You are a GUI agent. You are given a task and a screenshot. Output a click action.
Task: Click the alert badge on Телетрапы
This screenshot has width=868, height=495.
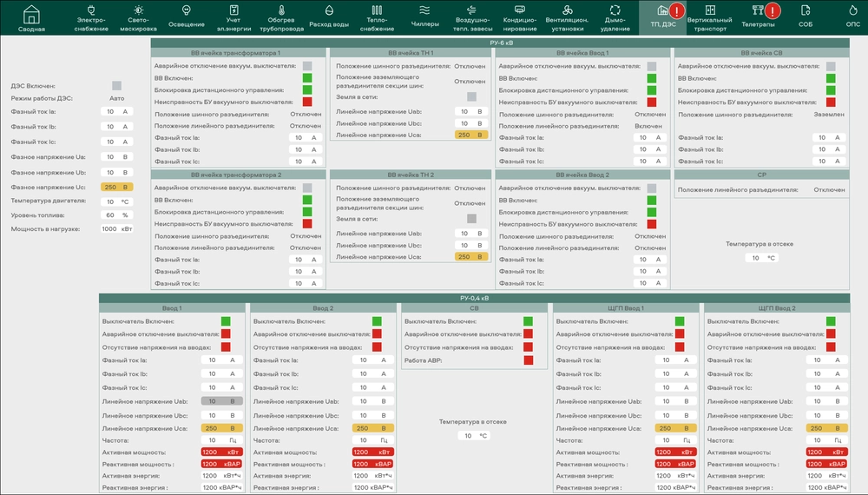[x=772, y=11]
